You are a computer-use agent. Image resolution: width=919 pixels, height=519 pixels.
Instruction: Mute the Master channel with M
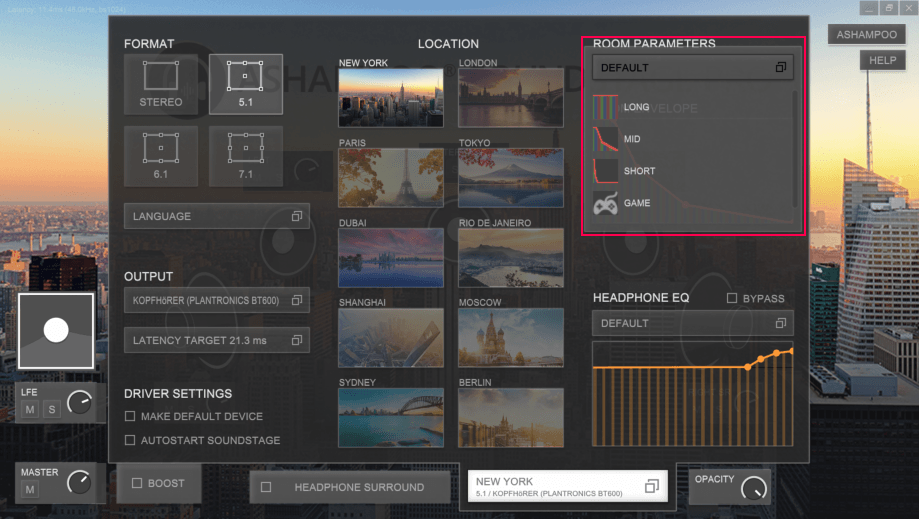tap(30, 490)
